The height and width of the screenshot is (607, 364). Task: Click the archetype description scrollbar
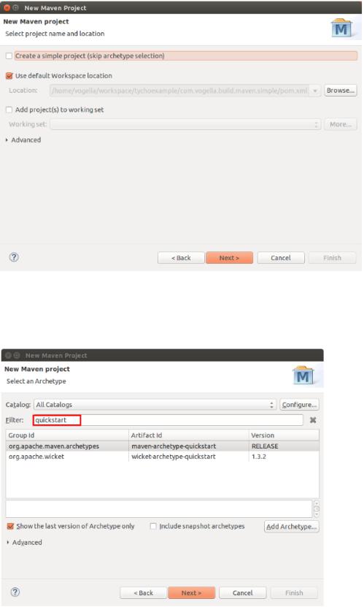(317, 509)
